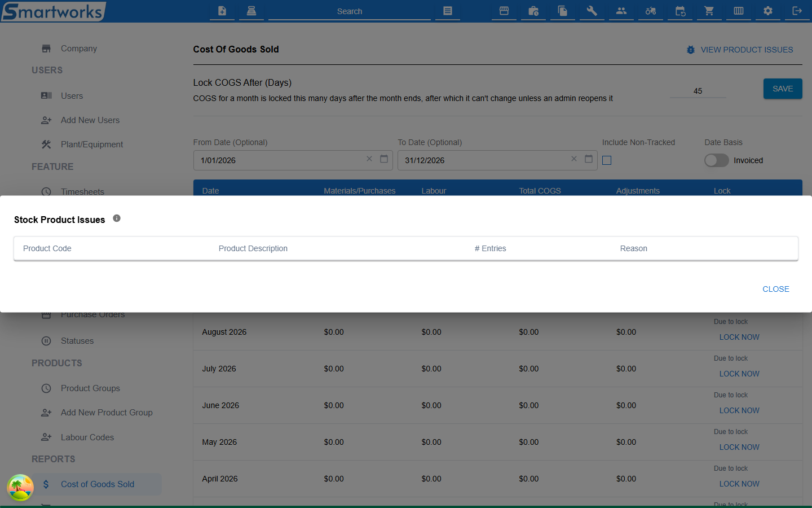Click the Smartworks logo
Image resolution: width=812 pixels, height=508 pixels.
click(53, 11)
